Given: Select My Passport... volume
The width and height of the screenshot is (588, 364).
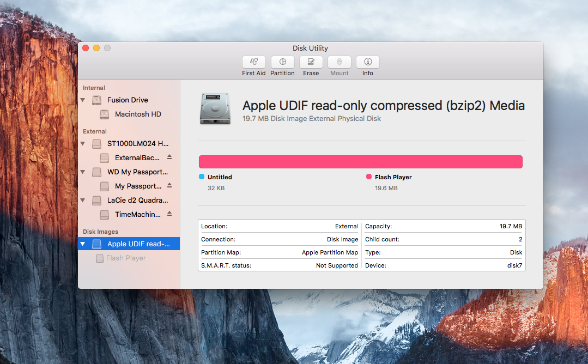Looking at the screenshot, I should click(x=138, y=186).
